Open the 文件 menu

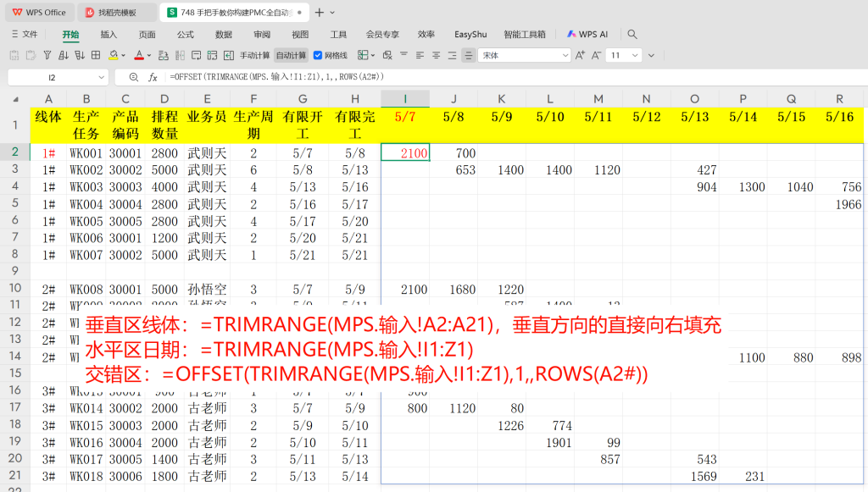pos(25,34)
